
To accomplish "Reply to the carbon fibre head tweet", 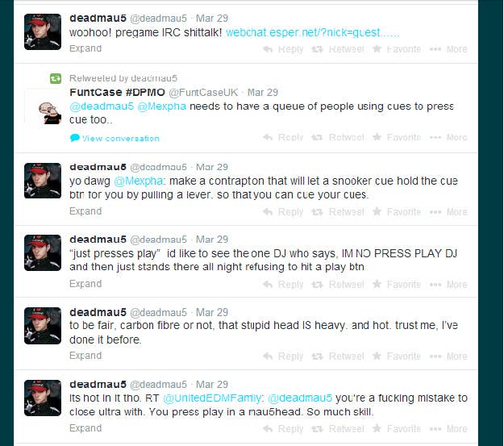I will click(x=283, y=356).
